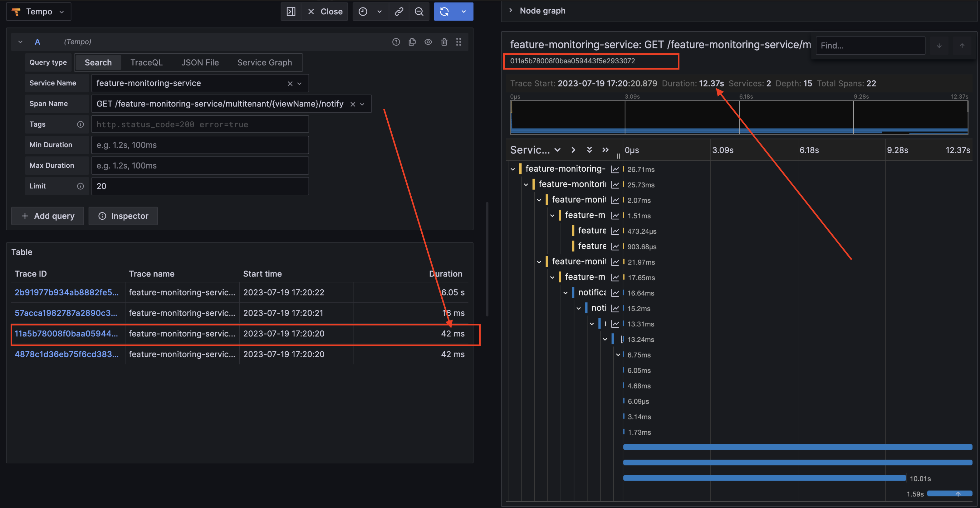Toggle query A visibility with the eye icon

428,42
